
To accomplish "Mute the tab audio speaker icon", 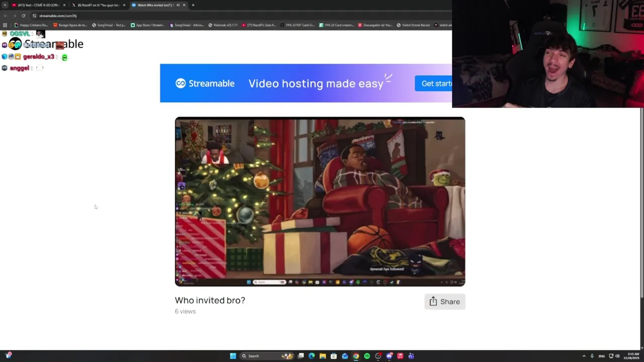I will coord(178,5).
